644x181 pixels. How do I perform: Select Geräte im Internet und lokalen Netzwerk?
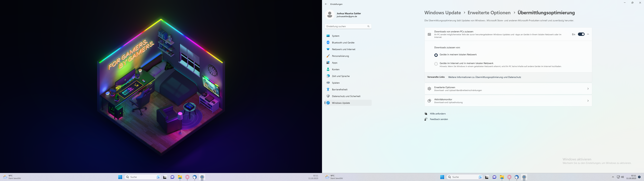[436, 64]
